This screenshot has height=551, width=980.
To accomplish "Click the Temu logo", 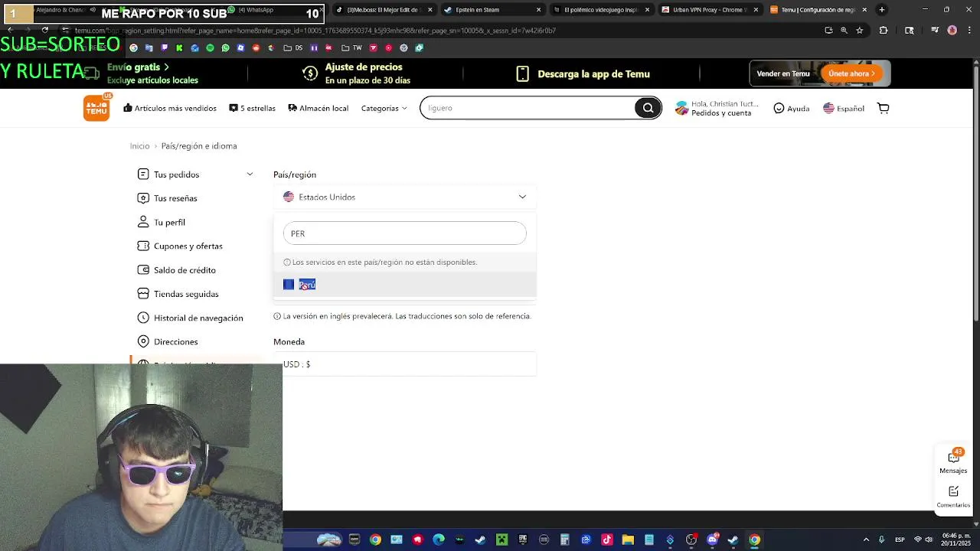I will 96,108.
